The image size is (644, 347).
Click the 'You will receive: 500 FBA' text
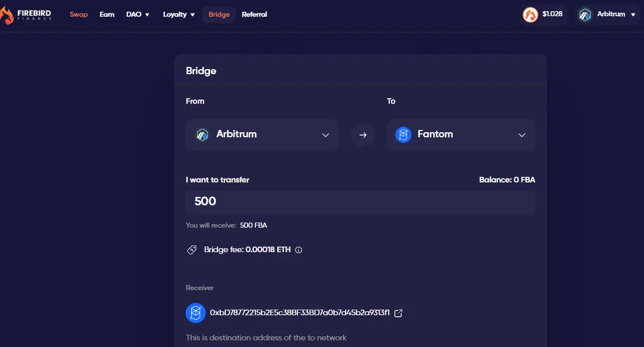226,225
